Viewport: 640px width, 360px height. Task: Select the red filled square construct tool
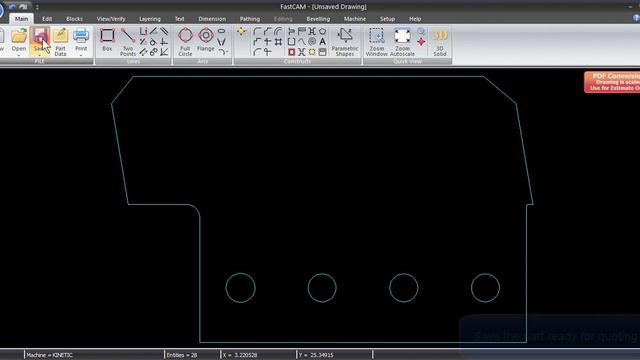point(291,52)
